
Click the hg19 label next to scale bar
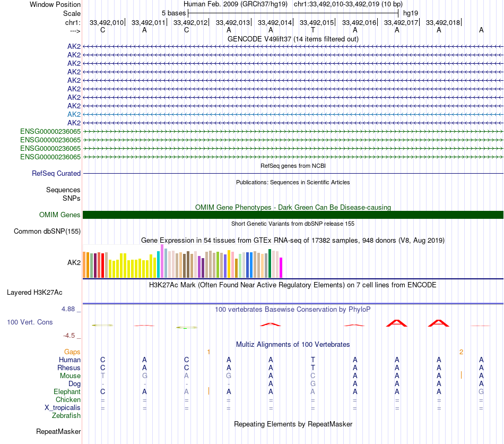411,13
